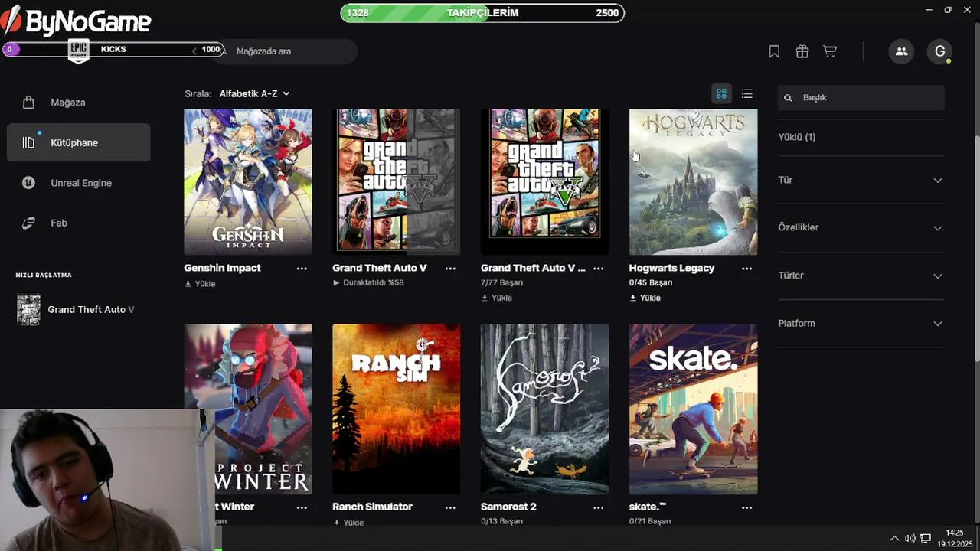Click the 0/21 Başarı text under skate.
The image size is (980, 551).
pos(650,521)
